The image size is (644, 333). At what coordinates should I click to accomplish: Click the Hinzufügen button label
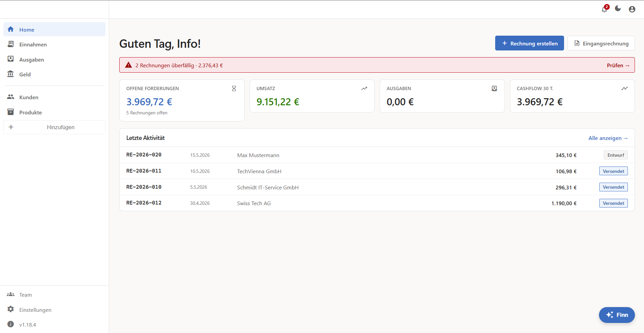pyautogui.click(x=61, y=127)
